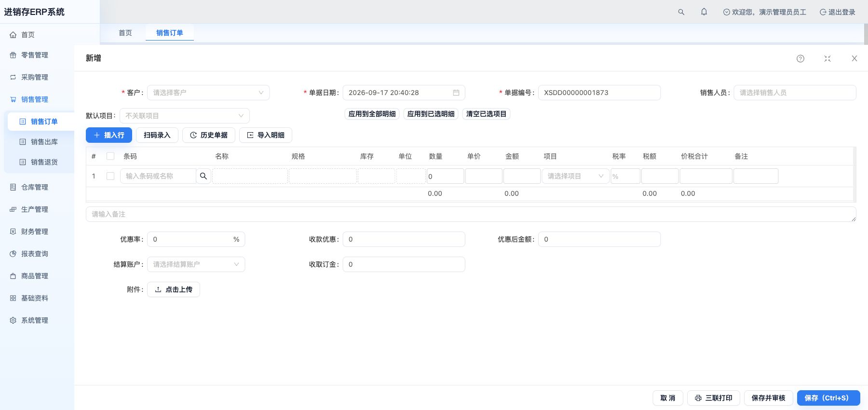868x410 pixels.
Task: Click the 历史单据 button
Action: (x=209, y=135)
